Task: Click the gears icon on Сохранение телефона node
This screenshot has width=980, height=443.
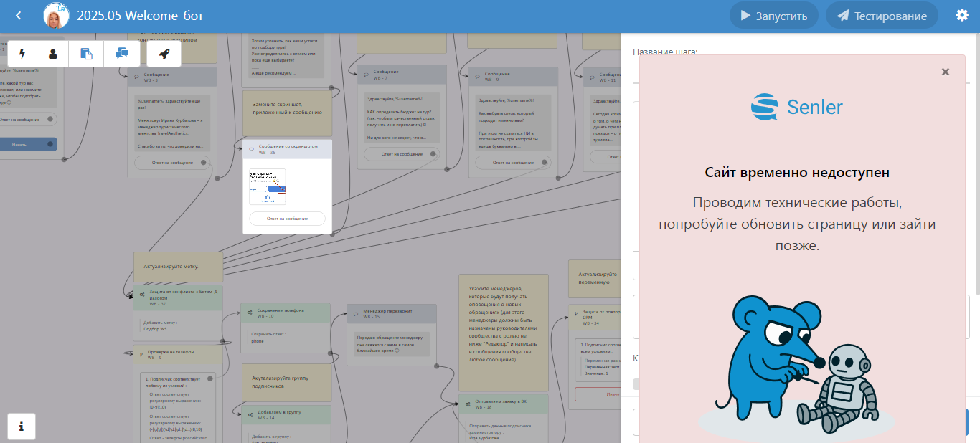Action: [x=251, y=311]
